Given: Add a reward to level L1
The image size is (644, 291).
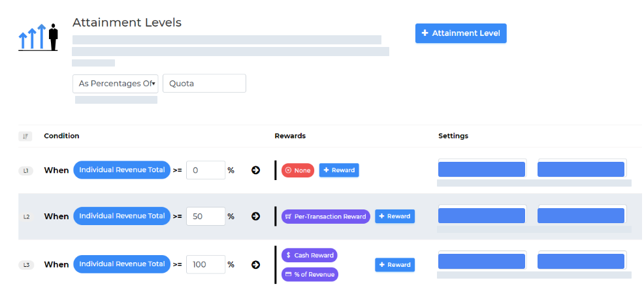Looking at the screenshot, I should tap(339, 170).
